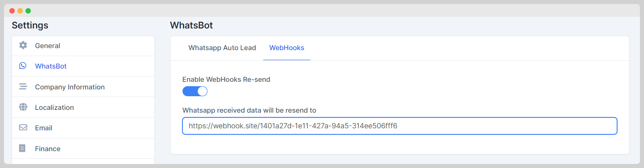This screenshot has height=168, width=644.
Task: Open General settings
Action: tap(47, 46)
